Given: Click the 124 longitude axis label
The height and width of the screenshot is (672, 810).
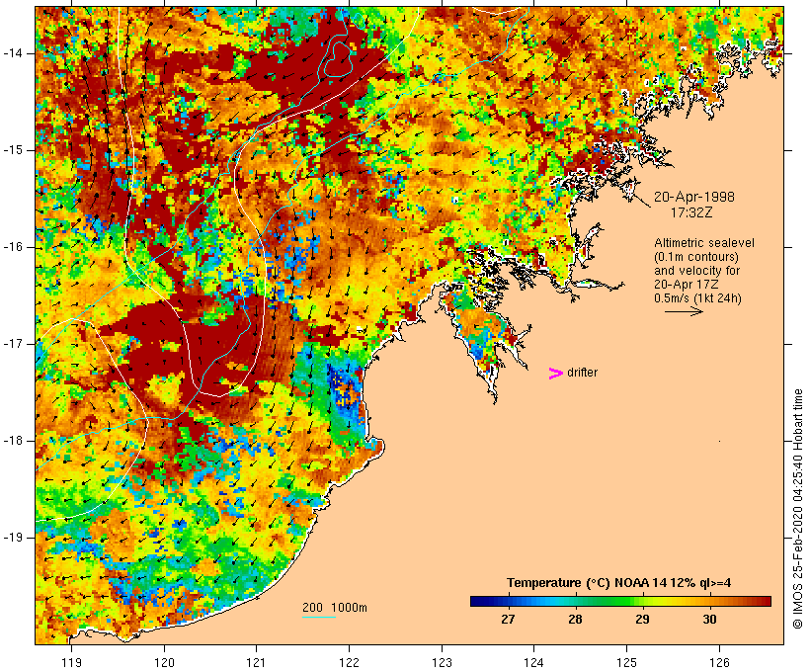Looking at the screenshot, I should click(534, 662).
